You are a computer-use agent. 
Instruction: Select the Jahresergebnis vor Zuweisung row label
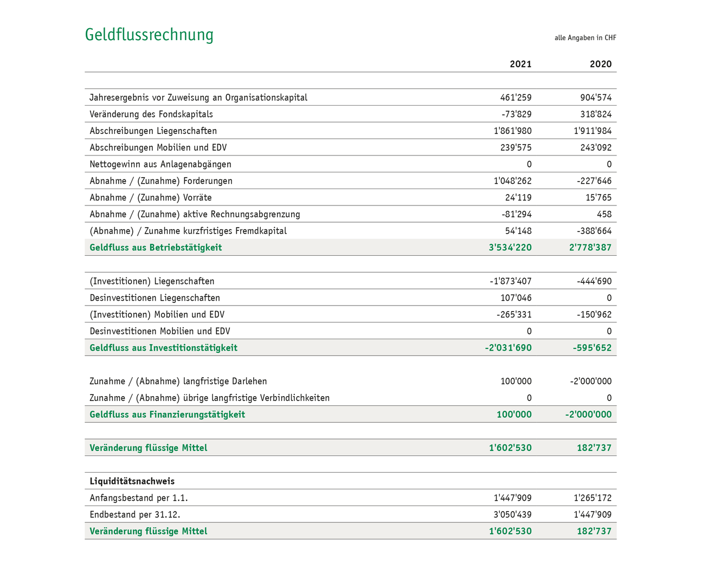tap(198, 98)
